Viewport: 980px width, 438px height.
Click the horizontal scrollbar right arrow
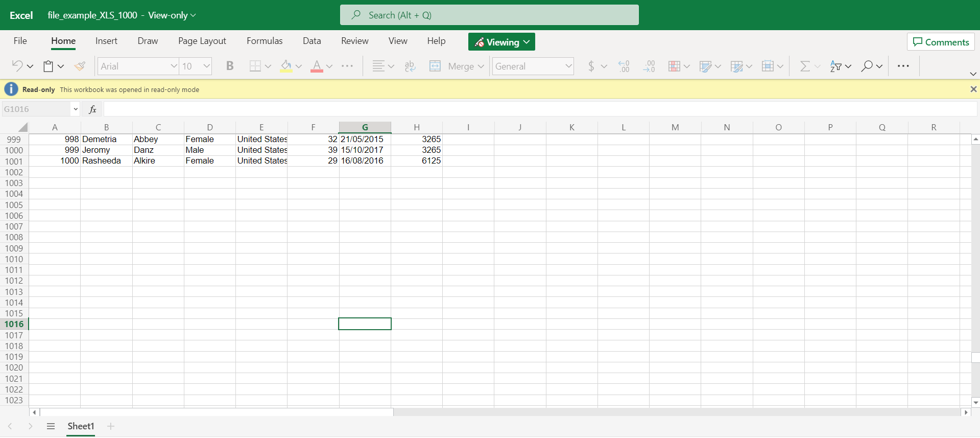[966, 412]
